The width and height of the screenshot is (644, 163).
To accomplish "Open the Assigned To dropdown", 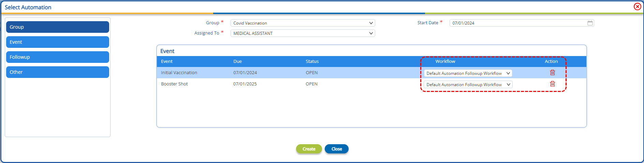I will 303,33.
